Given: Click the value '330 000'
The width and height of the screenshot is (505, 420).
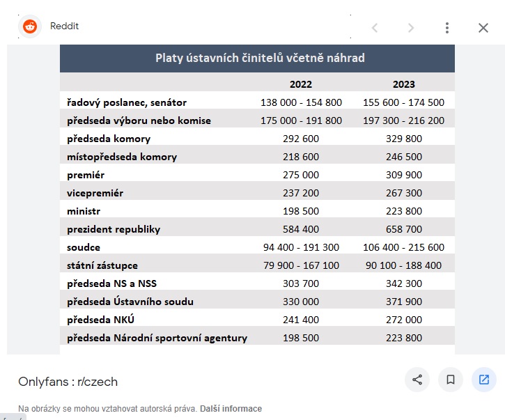Looking at the screenshot, I should point(301,302).
